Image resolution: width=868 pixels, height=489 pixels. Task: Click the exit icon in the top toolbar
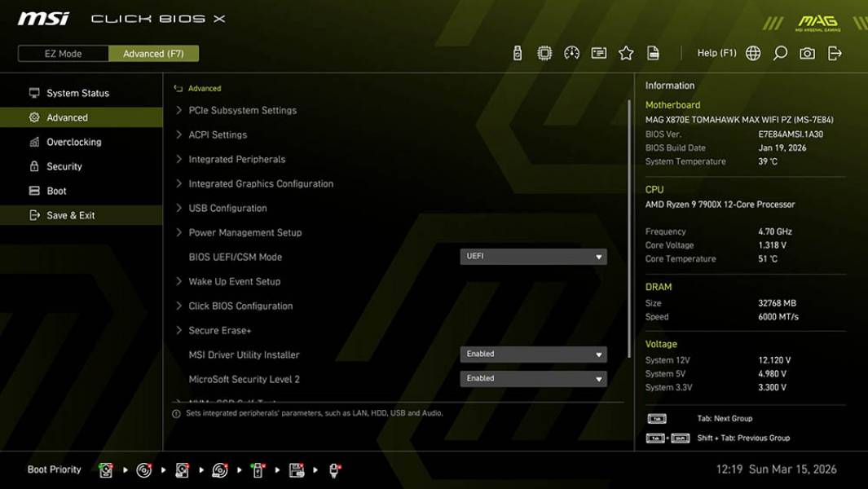coord(833,52)
